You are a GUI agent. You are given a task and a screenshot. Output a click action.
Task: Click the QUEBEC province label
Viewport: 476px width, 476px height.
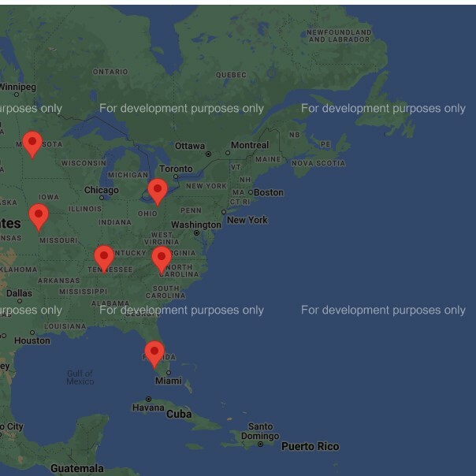(231, 75)
